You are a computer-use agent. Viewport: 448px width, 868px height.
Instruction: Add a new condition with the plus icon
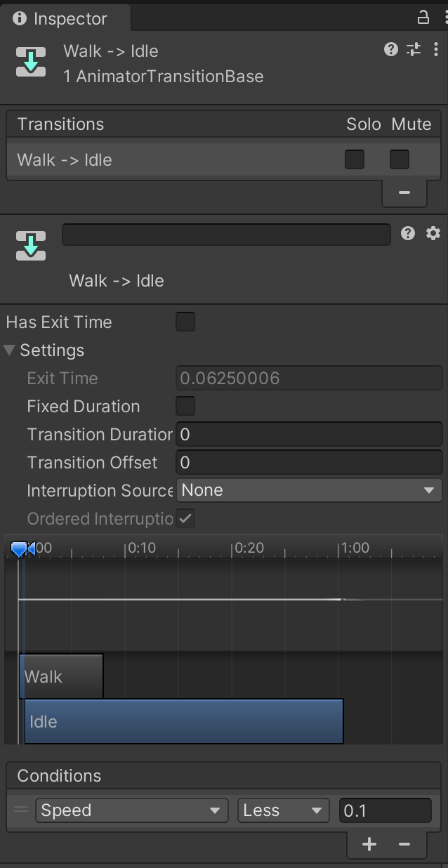point(369,844)
